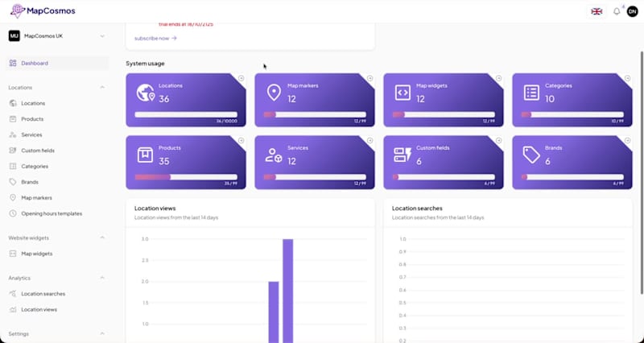The image size is (644, 343).
Task: Click the Products usage bar 35/99
Action: [186, 177]
